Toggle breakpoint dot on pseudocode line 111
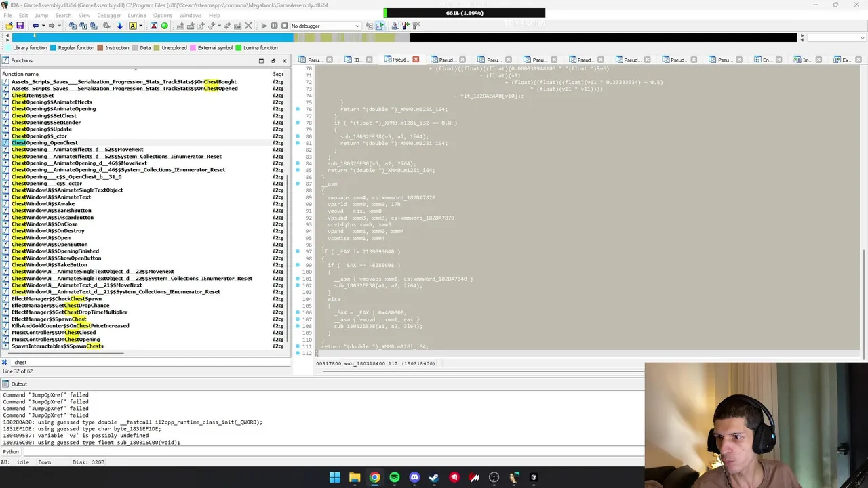Screen dimensions: 868x488 coord(298,346)
